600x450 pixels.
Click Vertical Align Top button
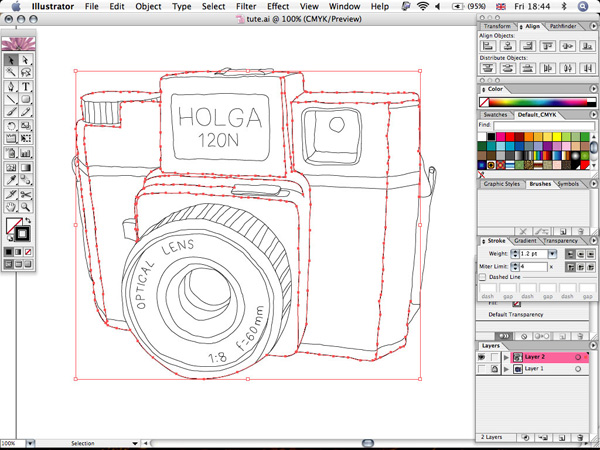click(x=547, y=46)
